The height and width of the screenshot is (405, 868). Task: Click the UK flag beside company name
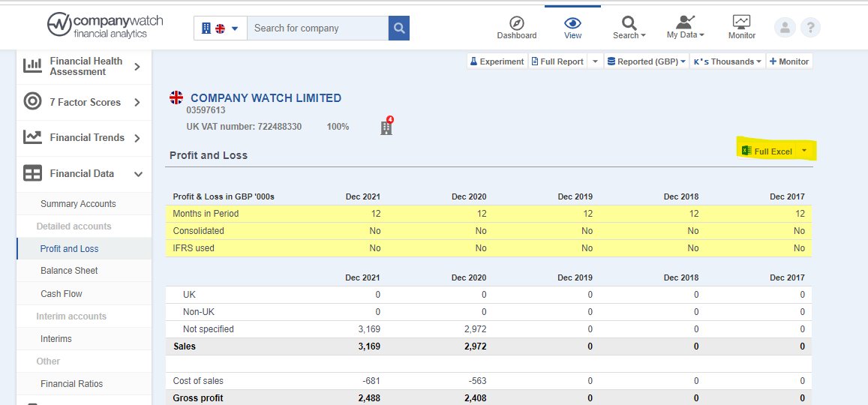point(176,98)
